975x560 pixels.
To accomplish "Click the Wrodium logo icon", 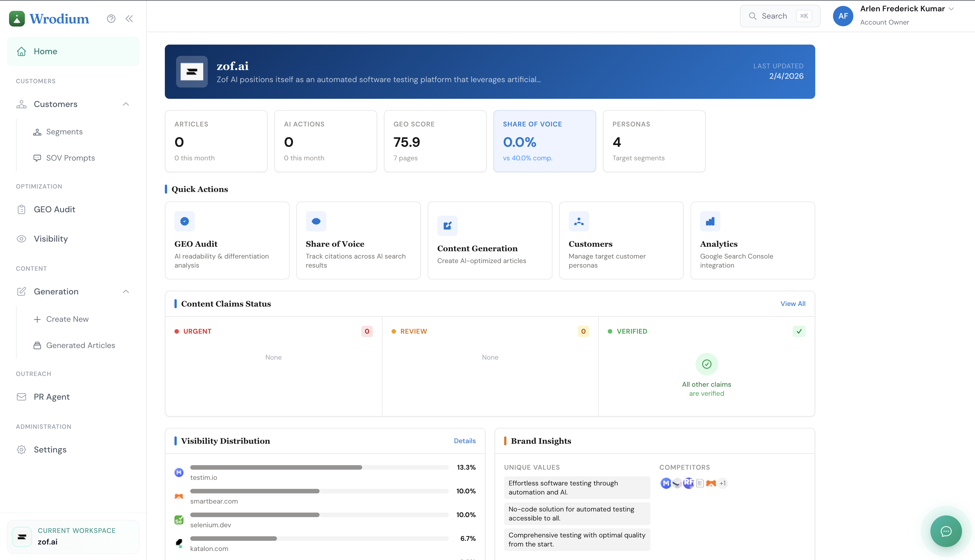I will 17,18.
